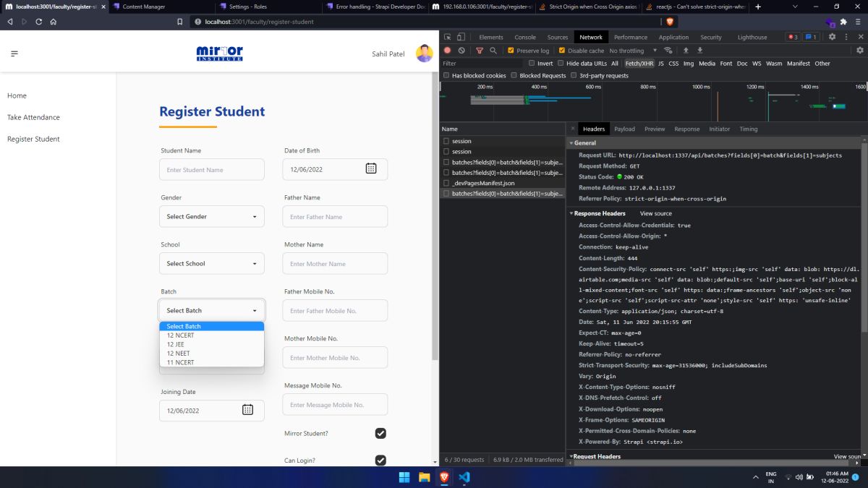Image resolution: width=868 pixels, height=488 pixels.
Task: Click the Brave Shields lion icon
Action: point(669,22)
